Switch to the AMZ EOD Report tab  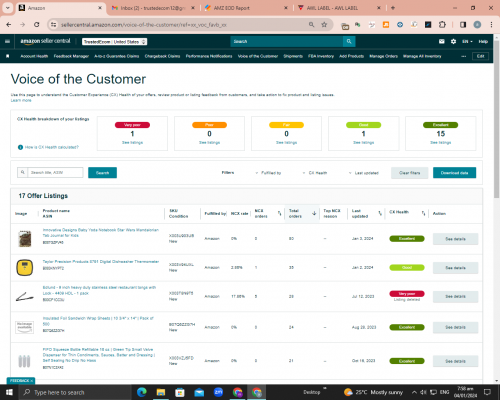point(246,8)
